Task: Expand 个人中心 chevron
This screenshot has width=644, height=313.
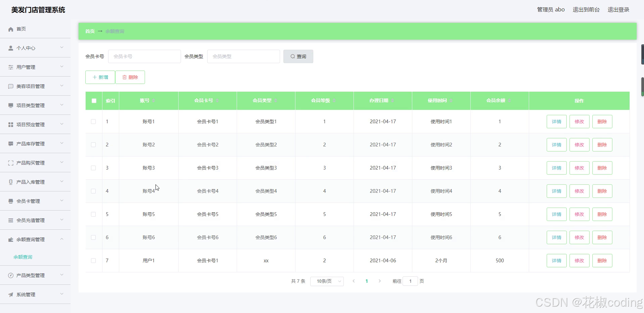Action: point(62,48)
